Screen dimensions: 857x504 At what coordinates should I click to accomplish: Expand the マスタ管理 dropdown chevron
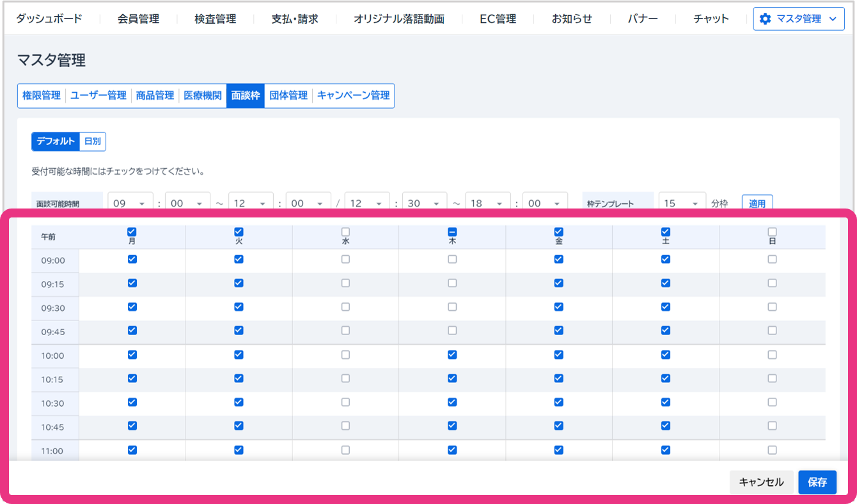click(832, 19)
